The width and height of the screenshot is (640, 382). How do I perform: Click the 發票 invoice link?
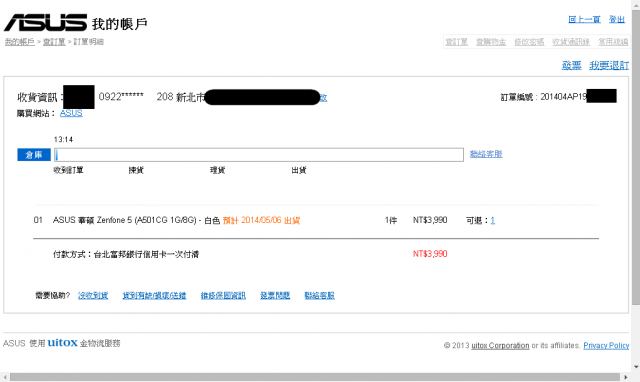(x=571, y=65)
